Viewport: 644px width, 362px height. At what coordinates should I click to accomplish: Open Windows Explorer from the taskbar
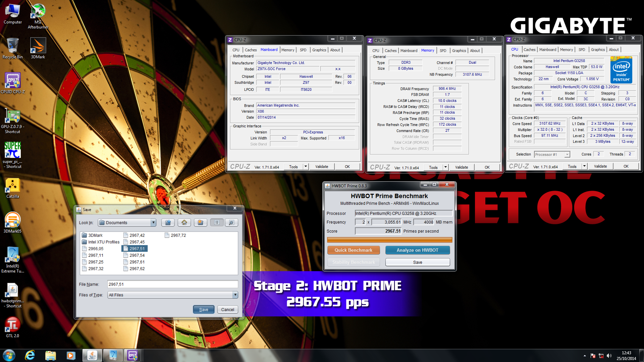(x=50, y=355)
